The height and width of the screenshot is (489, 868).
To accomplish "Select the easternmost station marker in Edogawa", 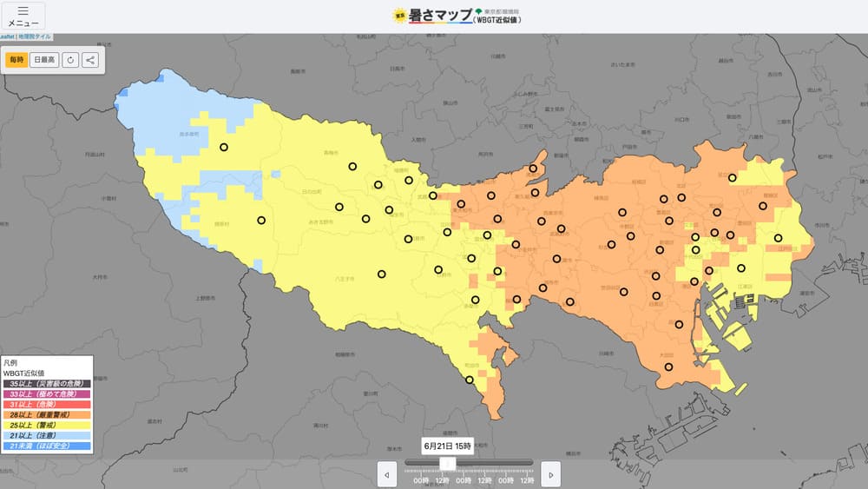I will (779, 238).
